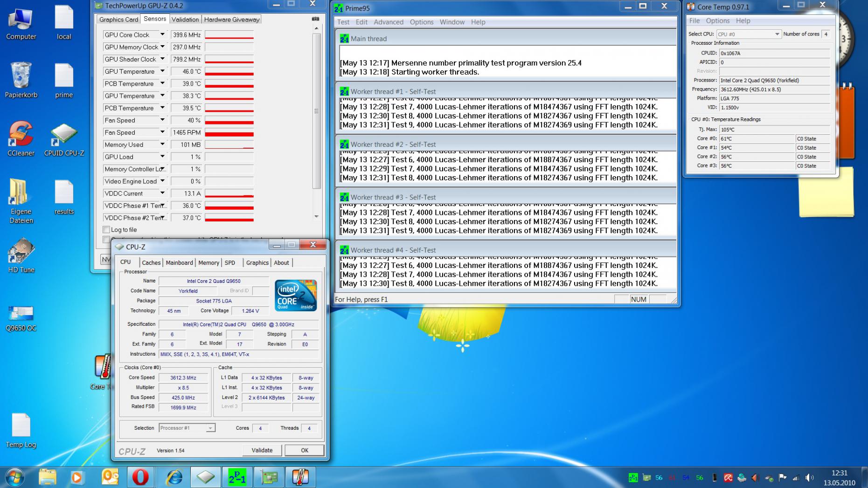This screenshot has width=868, height=488.
Task: Open Windows Explorer from the taskbar
Action: tap(47, 477)
